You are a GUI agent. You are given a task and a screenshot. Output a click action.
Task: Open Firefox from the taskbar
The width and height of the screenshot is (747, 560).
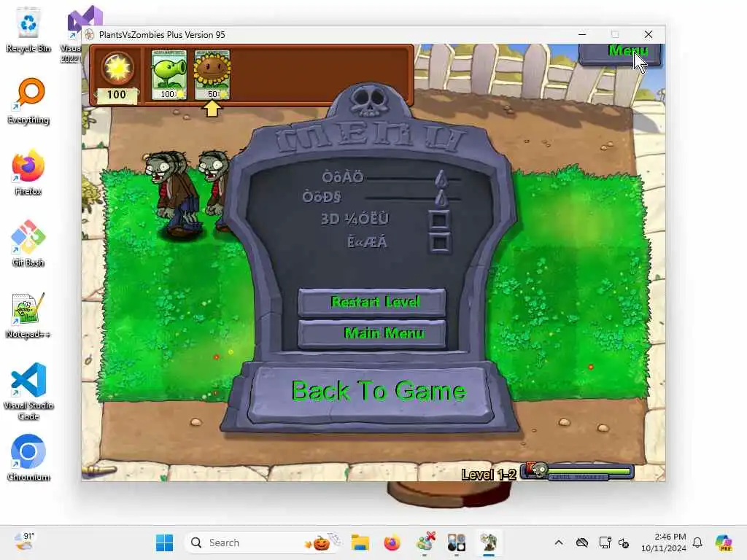point(392,542)
